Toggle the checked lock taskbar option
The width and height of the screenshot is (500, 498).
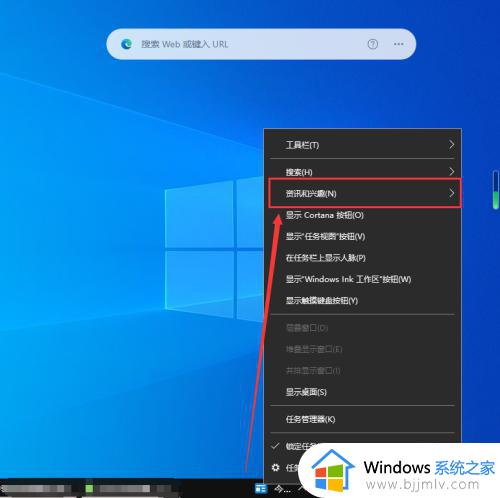(x=293, y=446)
